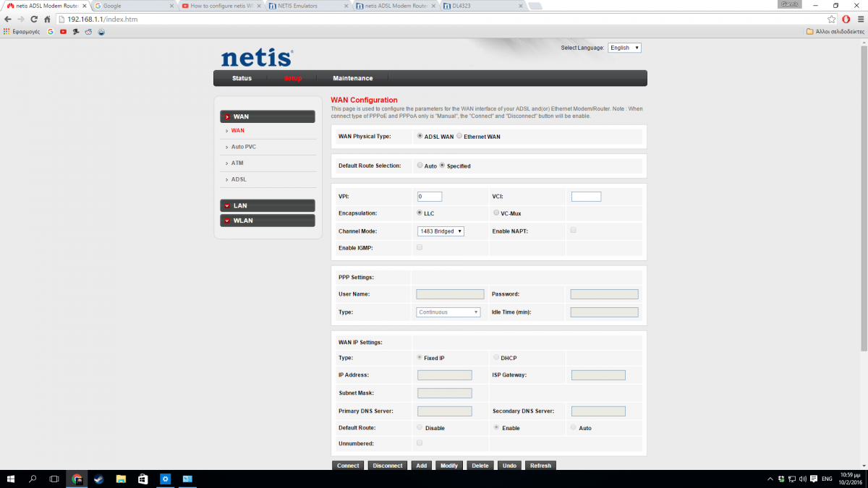Expand the LAN sidebar section
The height and width of the screenshot is (488, 868).
[x=268, y=206]
